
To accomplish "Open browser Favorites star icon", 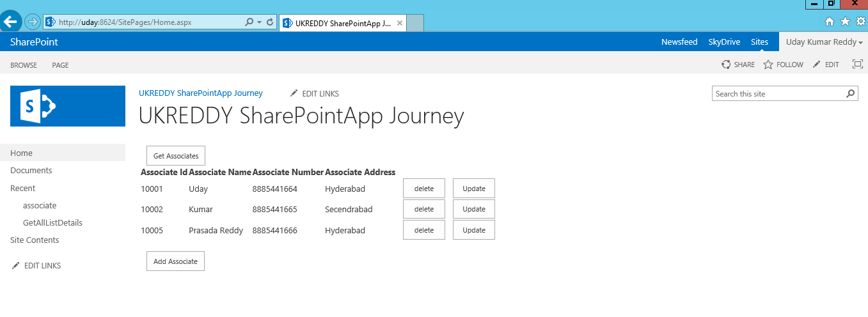I will pos(845,22).
